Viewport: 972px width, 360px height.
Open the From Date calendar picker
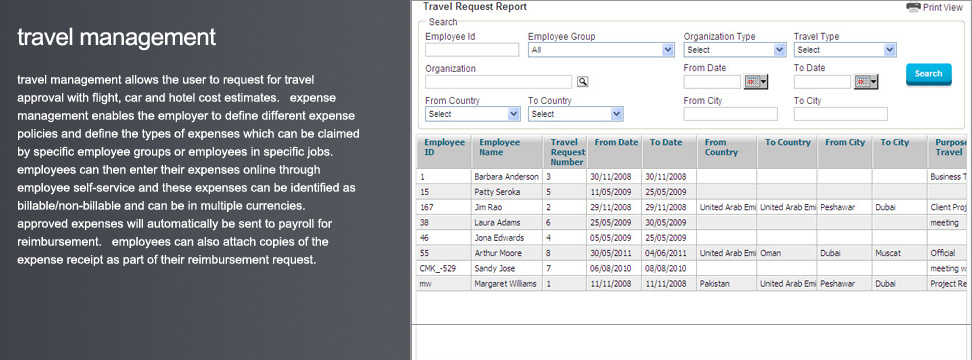[x=756, y=82]
